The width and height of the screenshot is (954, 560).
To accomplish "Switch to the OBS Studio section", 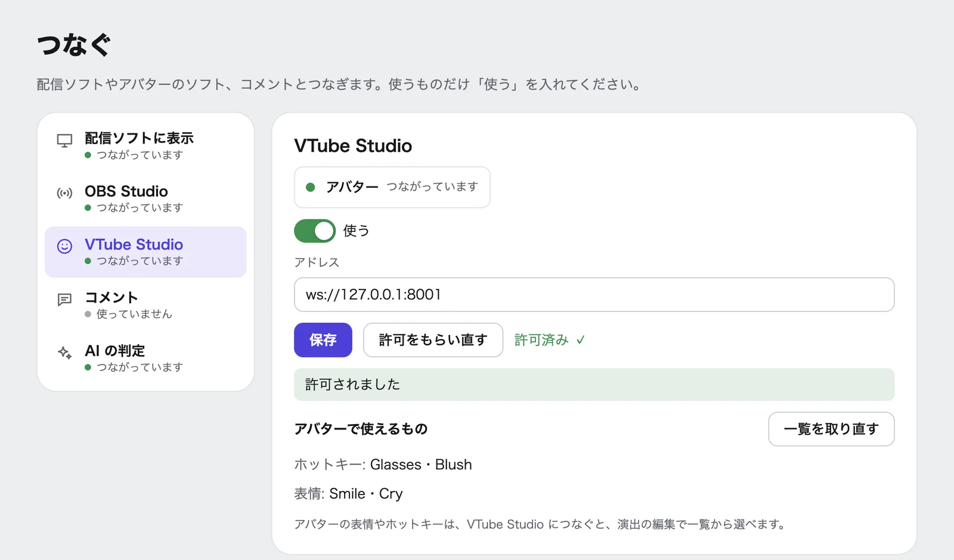I will click(145, 199).
